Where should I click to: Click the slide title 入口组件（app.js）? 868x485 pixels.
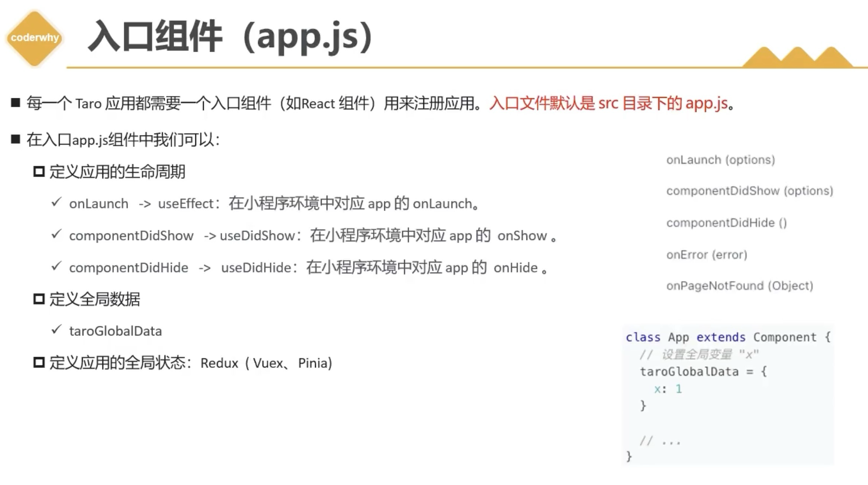tap(231, 37)
